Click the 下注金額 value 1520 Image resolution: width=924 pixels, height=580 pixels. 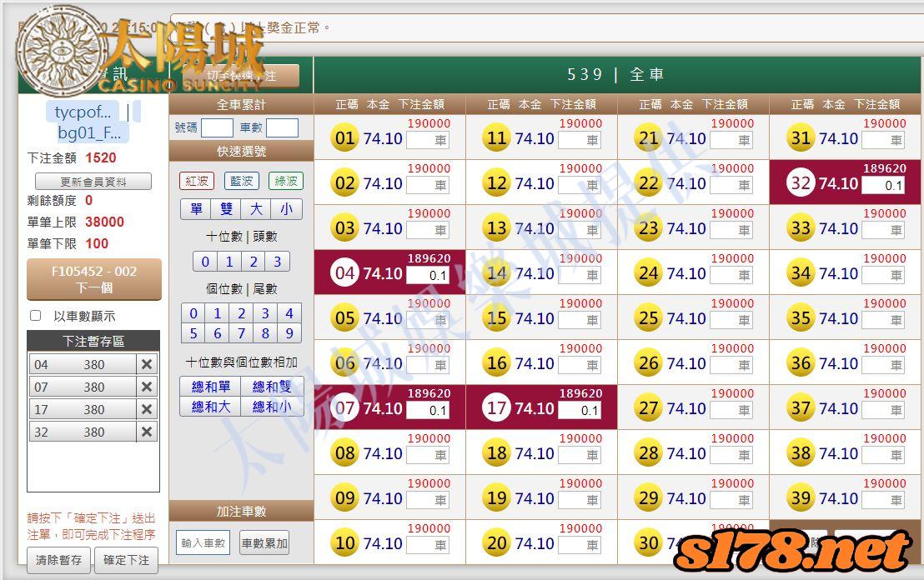click(x=101, y=157)
